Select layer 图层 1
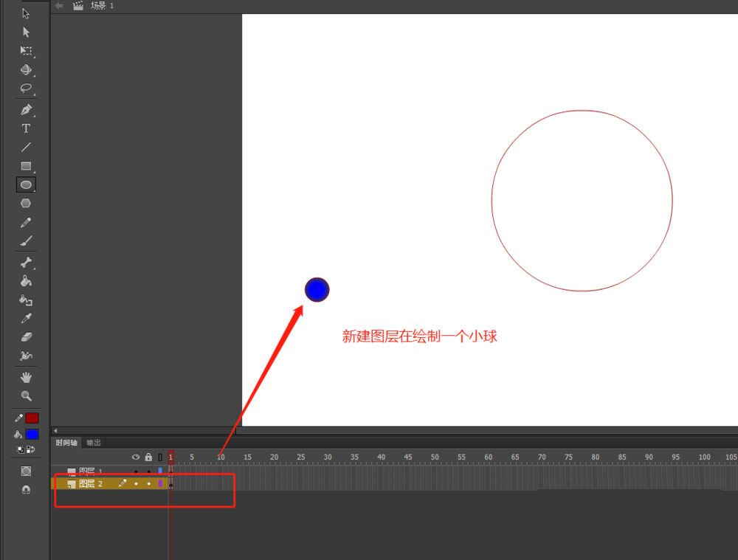 pyautogui.click(x=90, y=471)
